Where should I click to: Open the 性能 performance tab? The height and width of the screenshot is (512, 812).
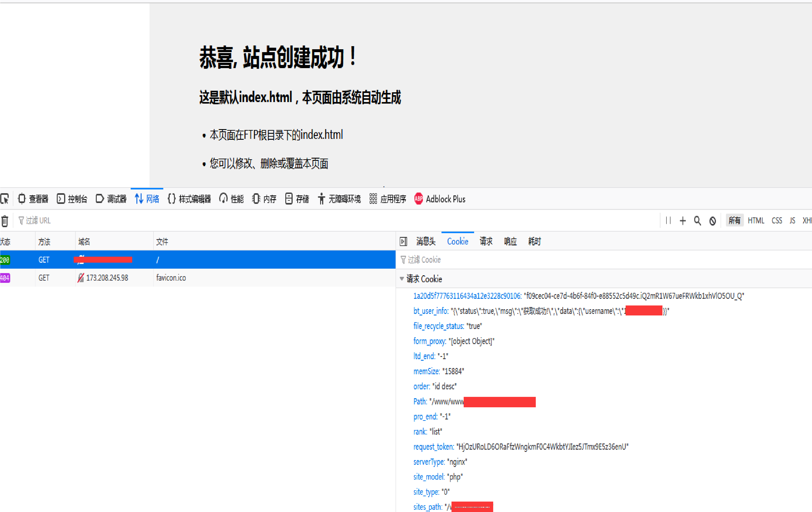coord(231,199)
